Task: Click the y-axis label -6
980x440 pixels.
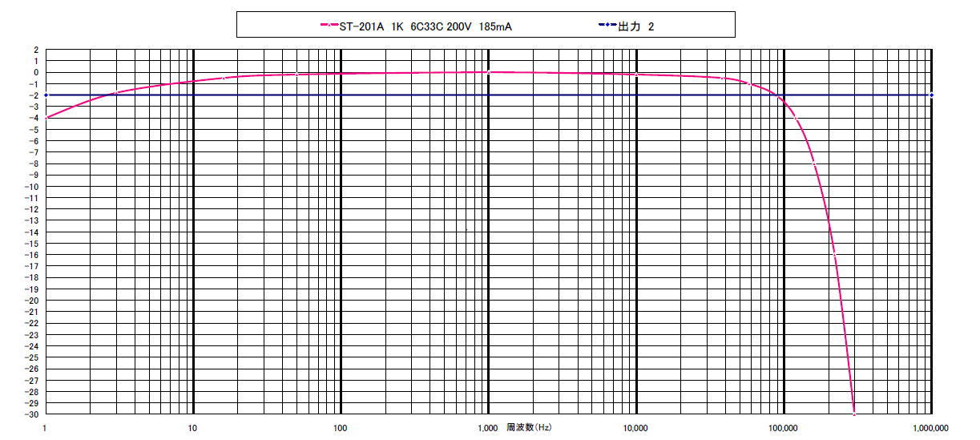Action: (34, 141)
